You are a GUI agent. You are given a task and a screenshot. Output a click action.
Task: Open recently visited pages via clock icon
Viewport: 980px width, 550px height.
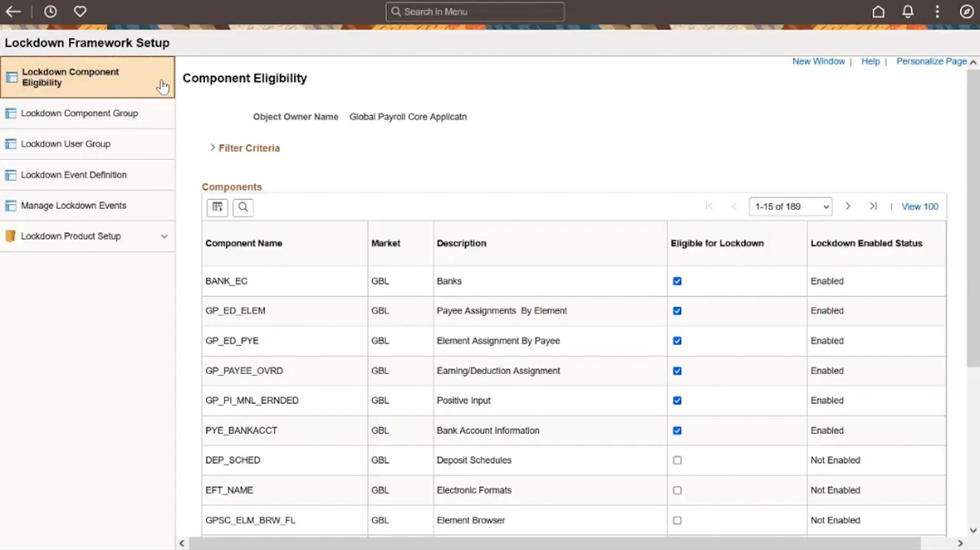click(51, 11)
